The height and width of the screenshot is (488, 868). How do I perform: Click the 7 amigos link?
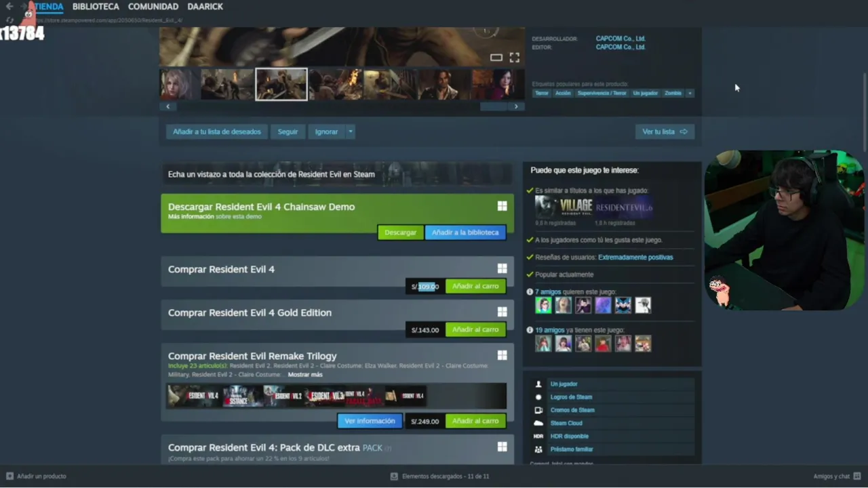pyautogui.click(x=548, y=292)
